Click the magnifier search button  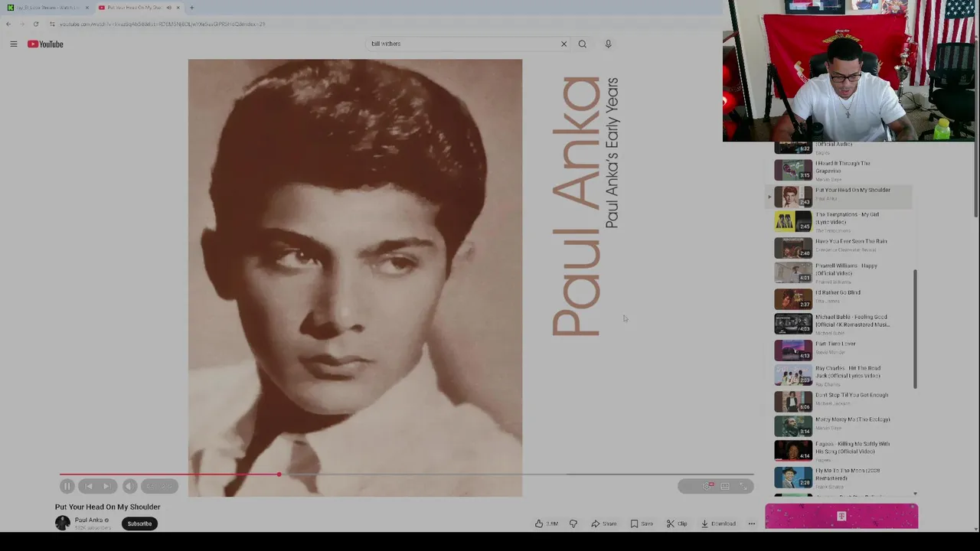pos(583,44)
